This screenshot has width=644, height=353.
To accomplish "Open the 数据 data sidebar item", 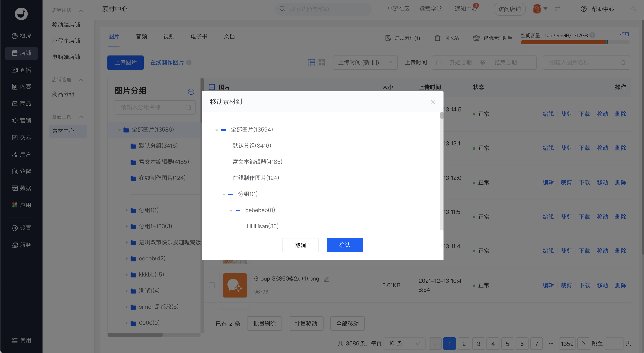I will [x=21, y=188].
